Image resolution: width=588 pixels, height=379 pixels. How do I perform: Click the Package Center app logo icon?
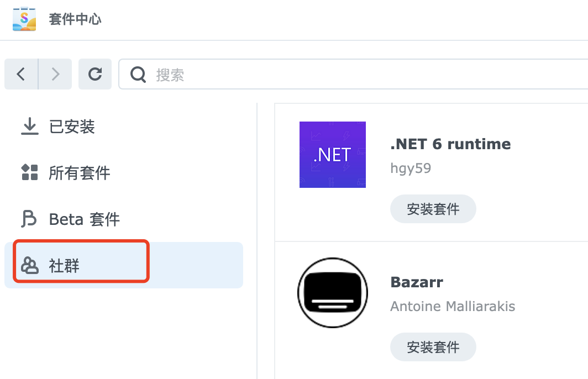(x=24, y=19)
